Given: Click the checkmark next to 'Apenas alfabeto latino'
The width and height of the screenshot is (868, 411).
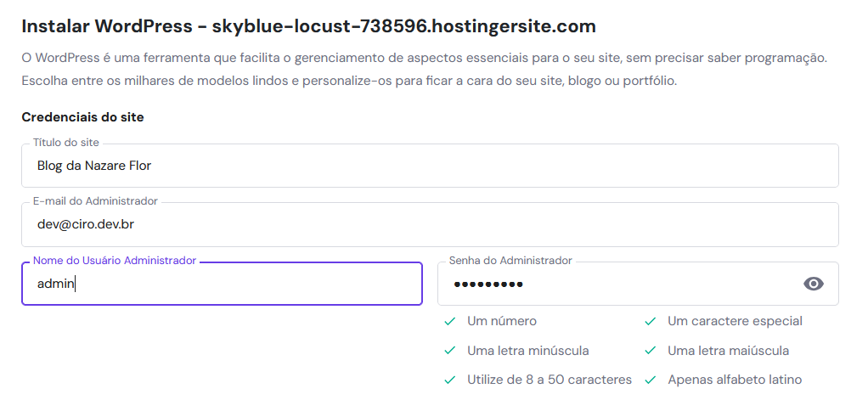Looking at the screenshot, I should [x=651, y=380].
